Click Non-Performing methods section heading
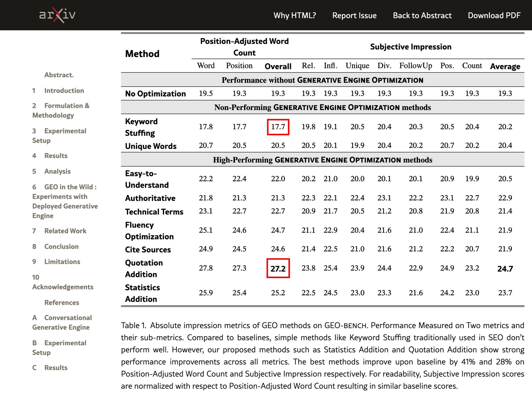This screenshot has width=532, height=395. coord(322,107)
